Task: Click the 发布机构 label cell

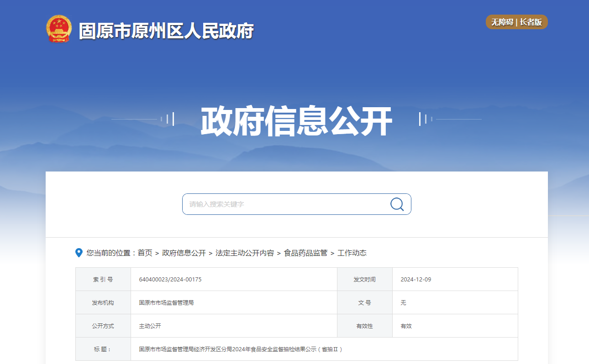Action: click(103, 302)
